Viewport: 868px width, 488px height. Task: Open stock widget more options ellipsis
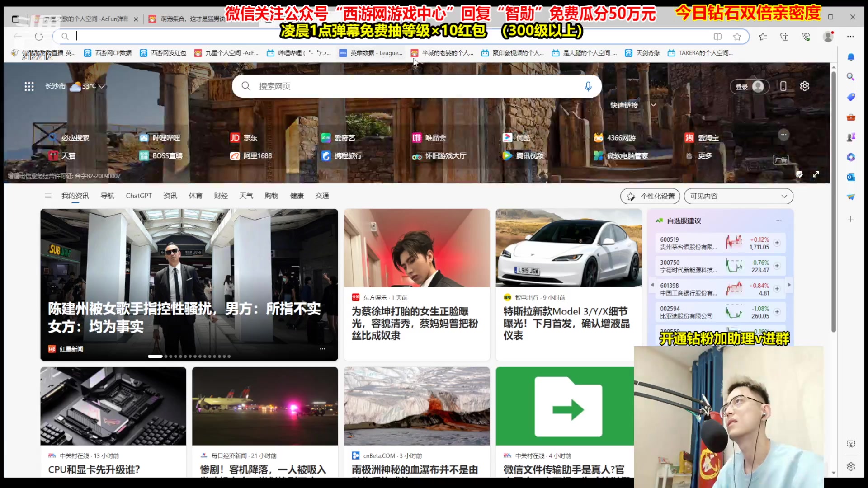click(779, 221)
